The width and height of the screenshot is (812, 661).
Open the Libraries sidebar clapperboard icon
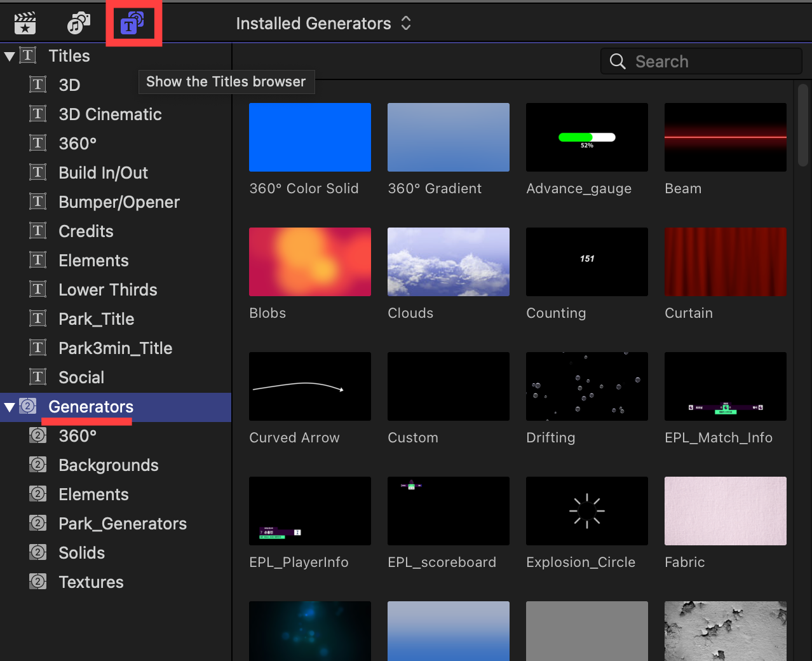point(25,24)
